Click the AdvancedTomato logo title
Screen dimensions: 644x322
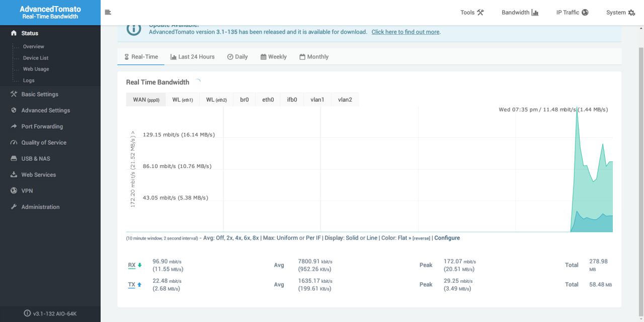point(50,9)
